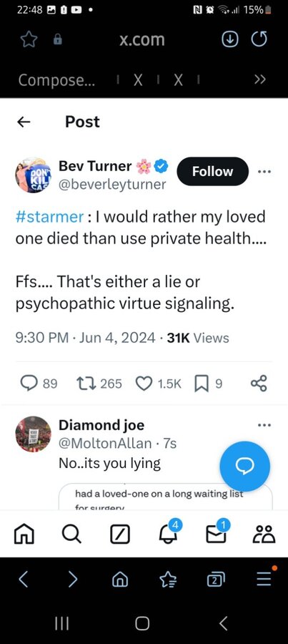Tap the repost icon showing 265

click(85, 384)
